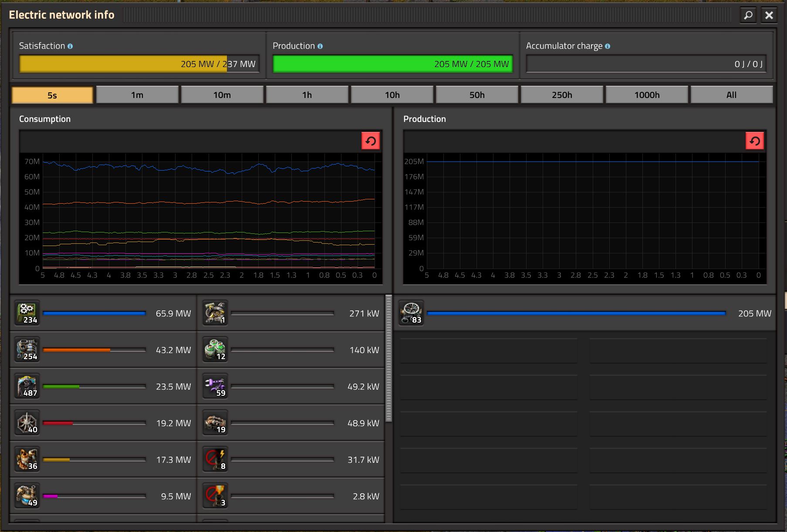Toggle the 59-count consumer icon at 49.2 kW
Image resolution: width=787 pixels, height=532 pixels.
(x=215, y=386)
